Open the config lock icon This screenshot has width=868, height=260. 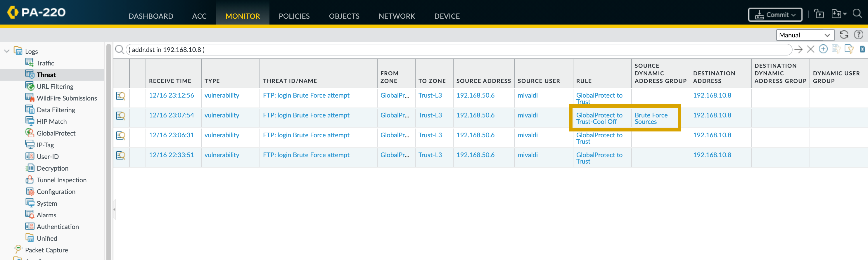pyautogui.click(x=819, y=14)
